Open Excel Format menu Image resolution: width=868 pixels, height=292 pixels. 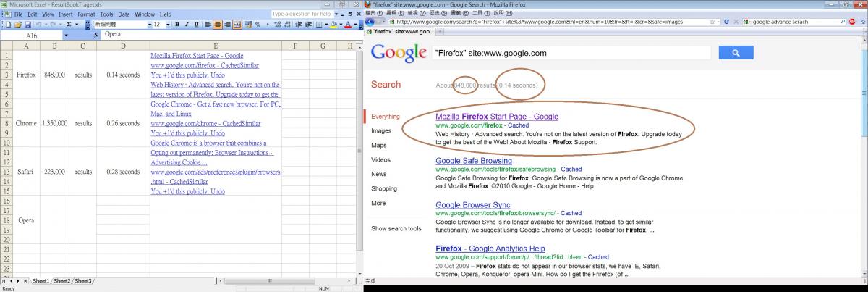[86, 14]
